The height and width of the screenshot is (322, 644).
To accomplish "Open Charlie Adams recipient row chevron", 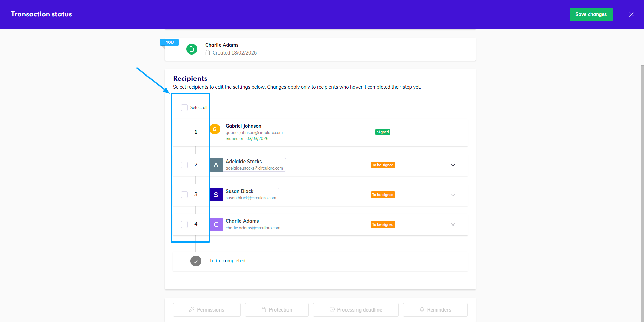I will [453, 224].
